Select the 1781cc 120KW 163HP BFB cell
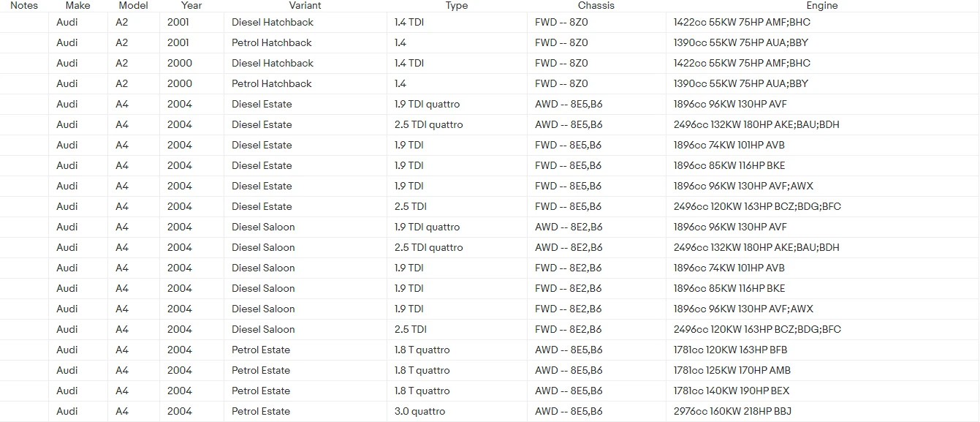Screen dimensions: 980x422 (x=730, y=350)
